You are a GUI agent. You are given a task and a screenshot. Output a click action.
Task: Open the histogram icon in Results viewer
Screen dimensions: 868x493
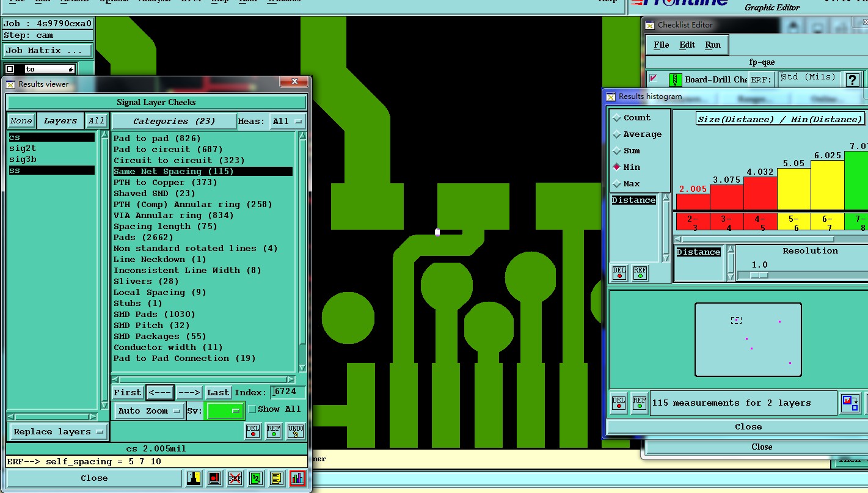pyautogui.click(x=297, y=478)
